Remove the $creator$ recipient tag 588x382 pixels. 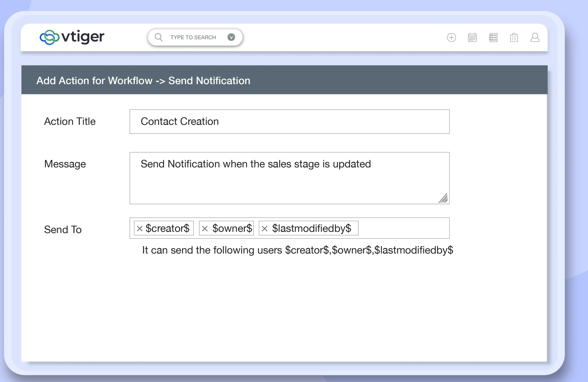(x=140, y=228)
